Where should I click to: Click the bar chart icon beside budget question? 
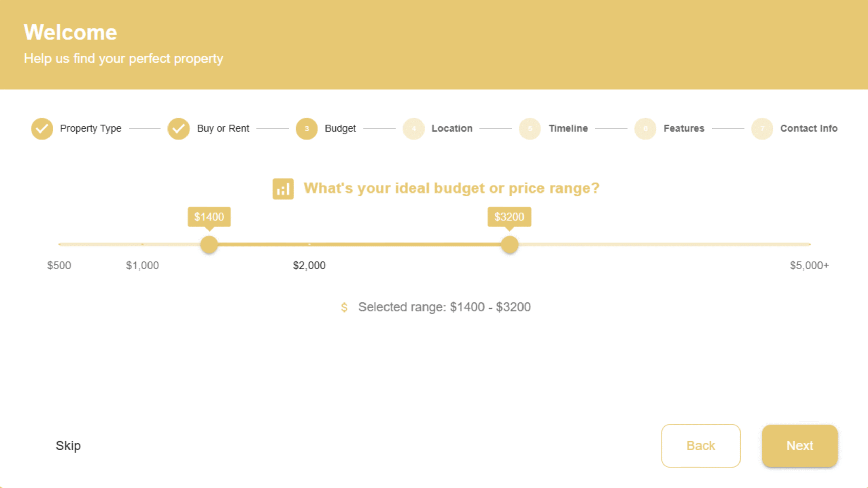point(283,189)
